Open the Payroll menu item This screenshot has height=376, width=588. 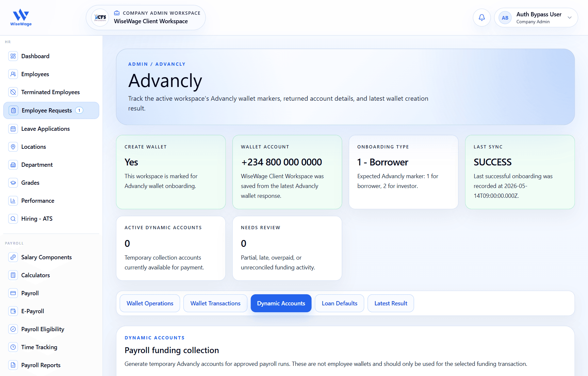[x=51, y=293]
